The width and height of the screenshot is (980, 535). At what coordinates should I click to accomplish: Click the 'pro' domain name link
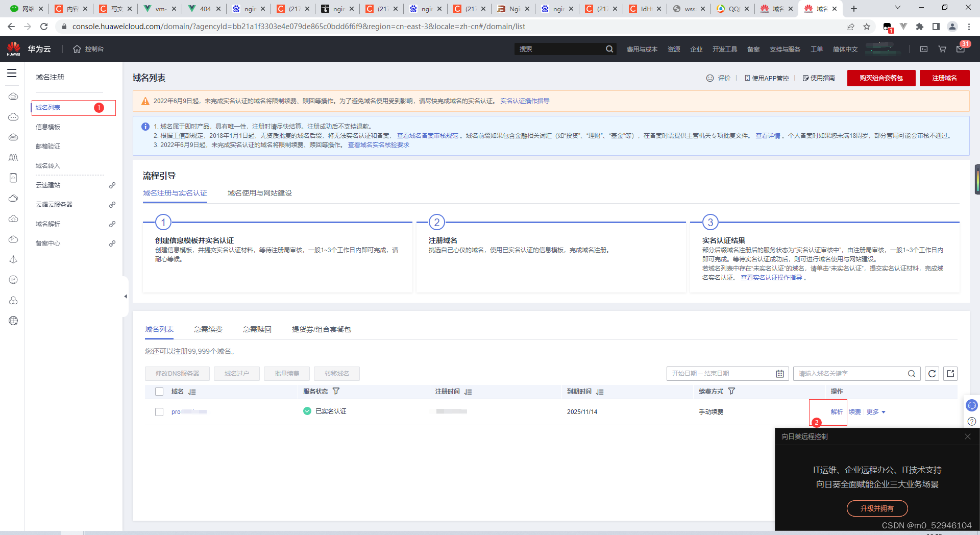pyautogui.click(x=189, y=412)
